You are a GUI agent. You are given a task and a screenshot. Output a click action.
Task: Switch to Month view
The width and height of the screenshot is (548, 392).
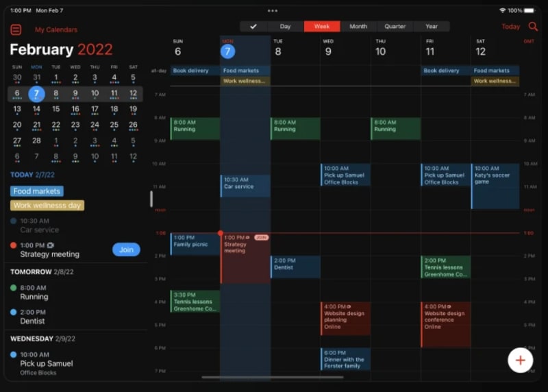(x=358, y=26)
